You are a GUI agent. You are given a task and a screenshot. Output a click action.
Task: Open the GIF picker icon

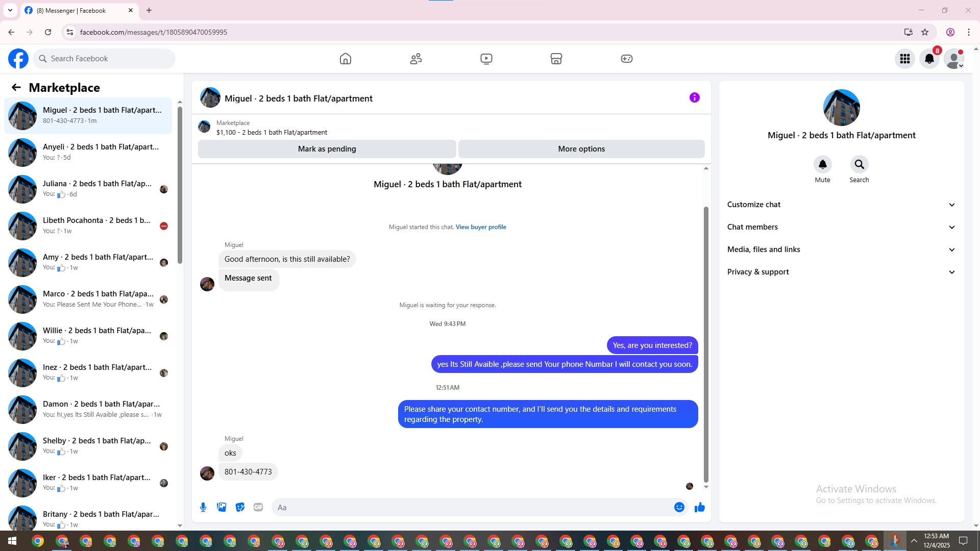(258, 507)
